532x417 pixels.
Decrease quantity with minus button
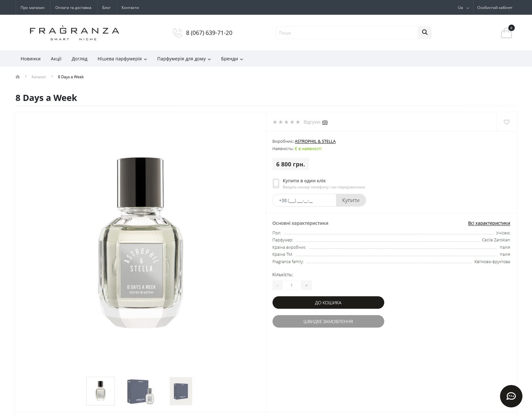pyautogui.click(x=277, y=285)
